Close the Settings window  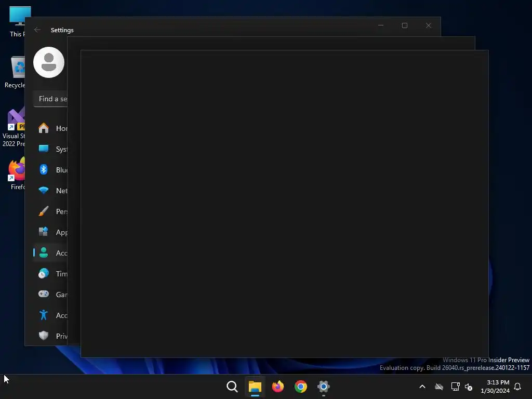(x=429, y=25)
